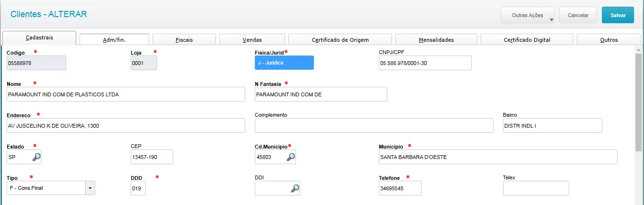Click the CNPJ/CPF input field
This screenshot has width=644, height=205.
pos(425,63)
